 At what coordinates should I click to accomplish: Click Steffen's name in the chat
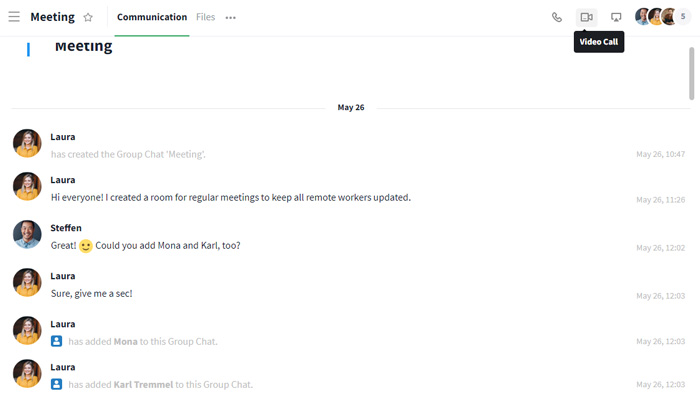coord(66,228)
